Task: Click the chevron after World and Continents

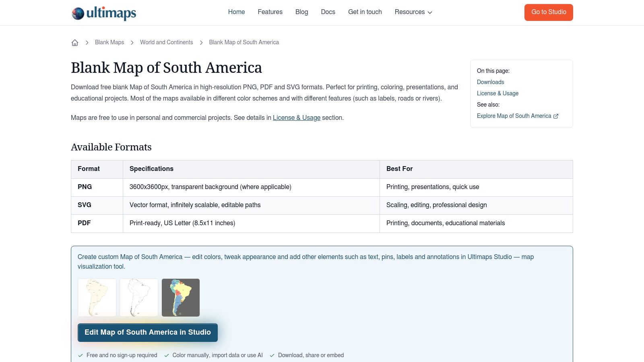Action: point(201,42)
